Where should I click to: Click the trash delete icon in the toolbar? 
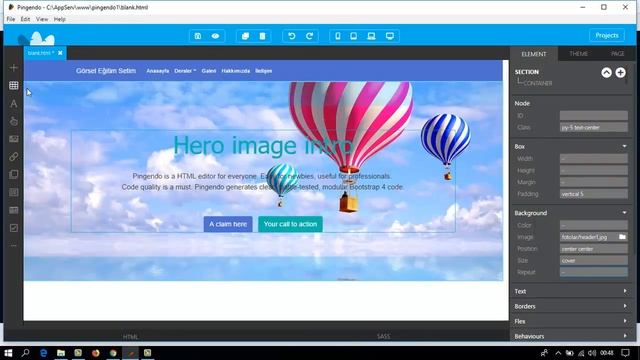tap(262, 36)
